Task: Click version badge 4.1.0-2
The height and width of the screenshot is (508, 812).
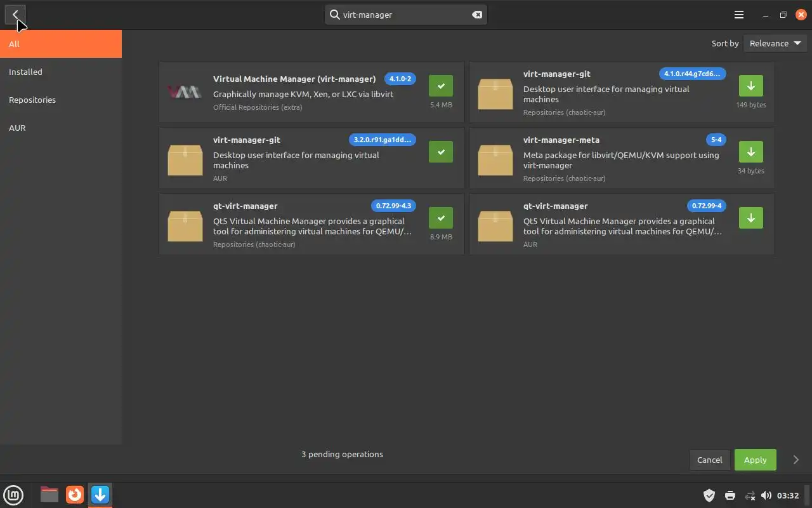Action: [400, 79]
